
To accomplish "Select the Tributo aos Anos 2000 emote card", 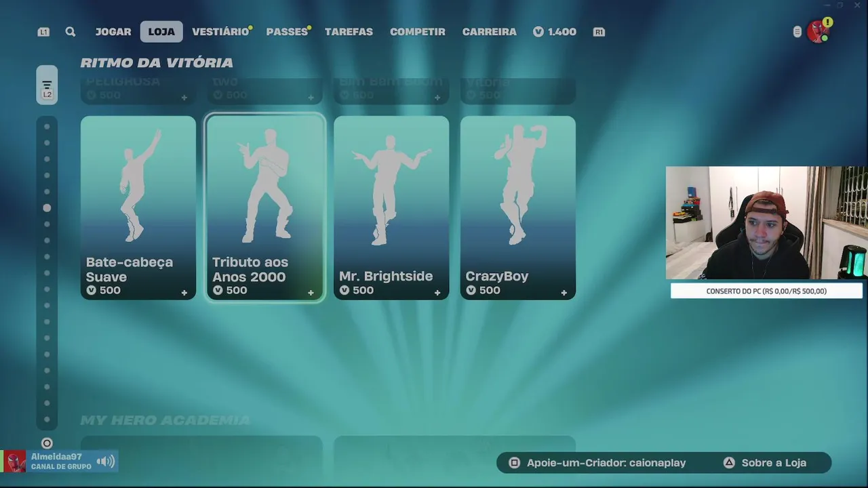I will pyautogui.click(x=265, y=207).
